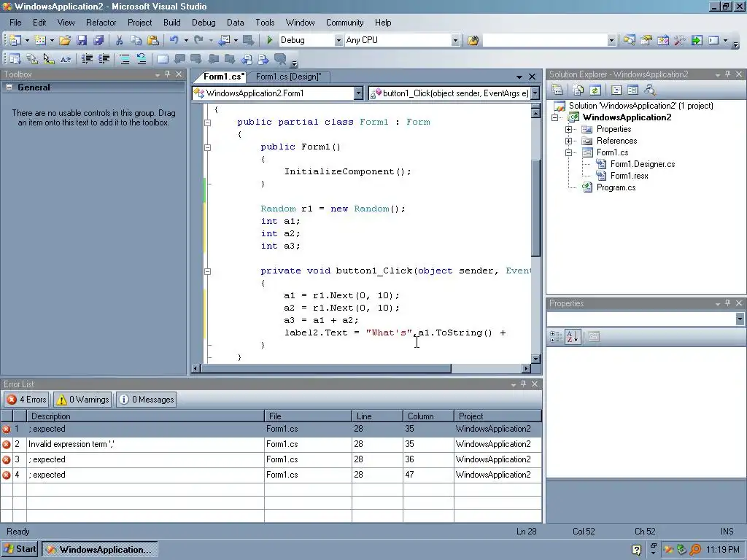The height and width of the screenshot is (560, 747).
Task: Uncomment the selected lines icon
Action: click(x=142, y=59)
